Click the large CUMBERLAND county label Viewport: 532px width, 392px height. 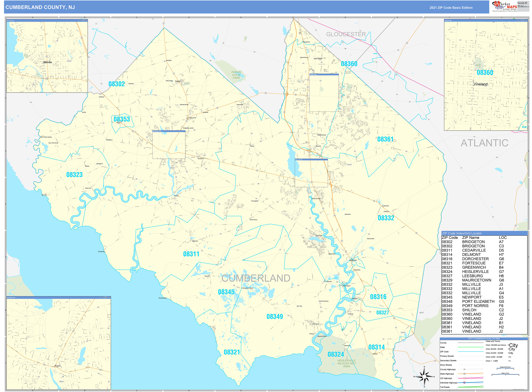(x=256, y=279)
